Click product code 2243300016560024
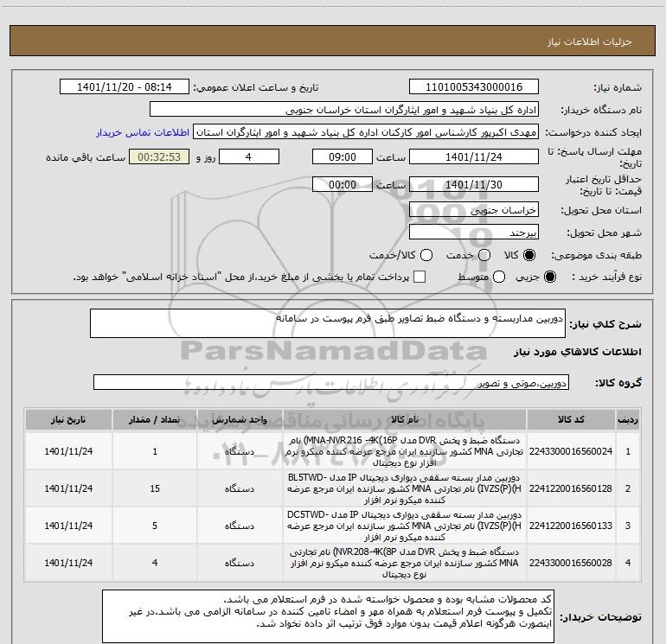Viewport: 666px width, 644px height. point(571,451)
